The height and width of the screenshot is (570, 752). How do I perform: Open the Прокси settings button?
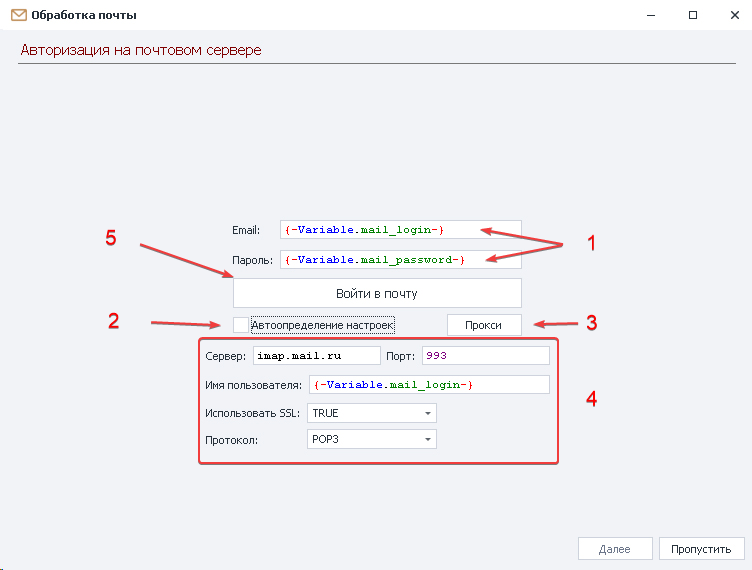pos(484,325)
